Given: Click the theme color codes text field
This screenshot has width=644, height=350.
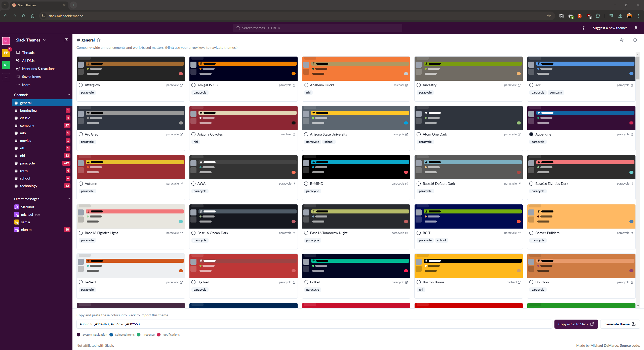Looking at the screenshot, I should (x=314, y=324).
